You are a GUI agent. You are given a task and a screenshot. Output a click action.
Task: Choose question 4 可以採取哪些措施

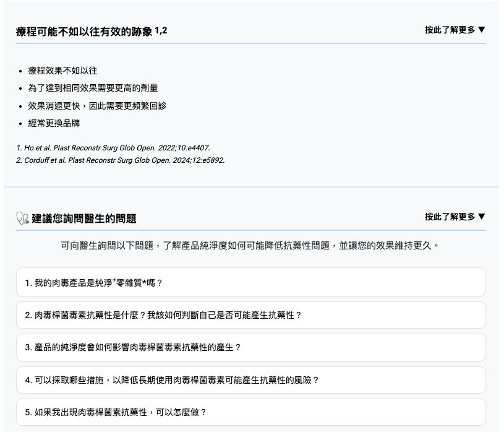tap(250, 380)
